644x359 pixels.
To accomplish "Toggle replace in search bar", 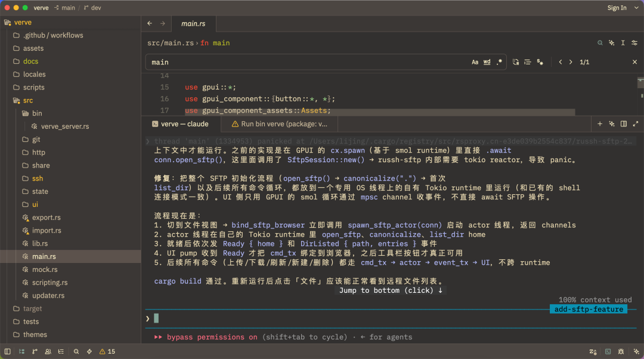I will click(x=516, y=62).
